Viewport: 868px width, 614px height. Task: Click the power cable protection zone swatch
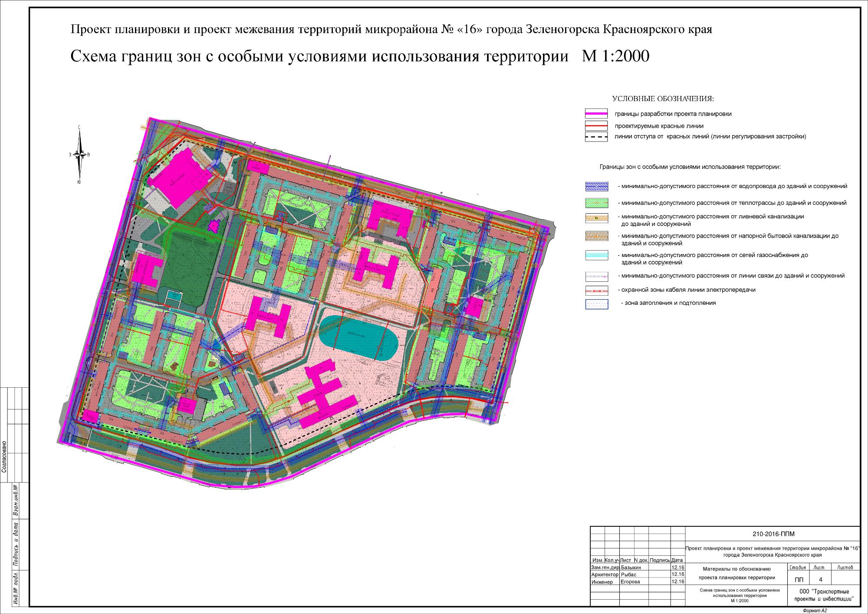pyautogui.click(x=597, y=290)
